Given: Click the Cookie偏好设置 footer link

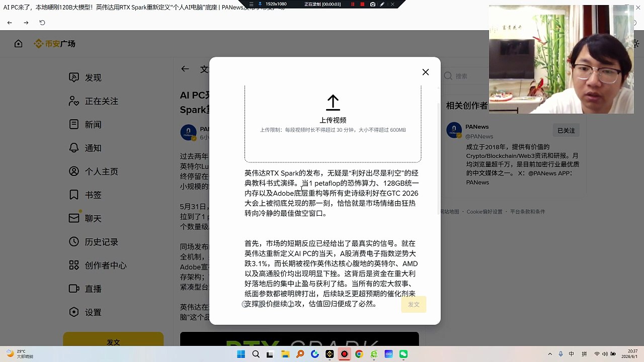Looking at the screenshot, I should tap(485, 212).
